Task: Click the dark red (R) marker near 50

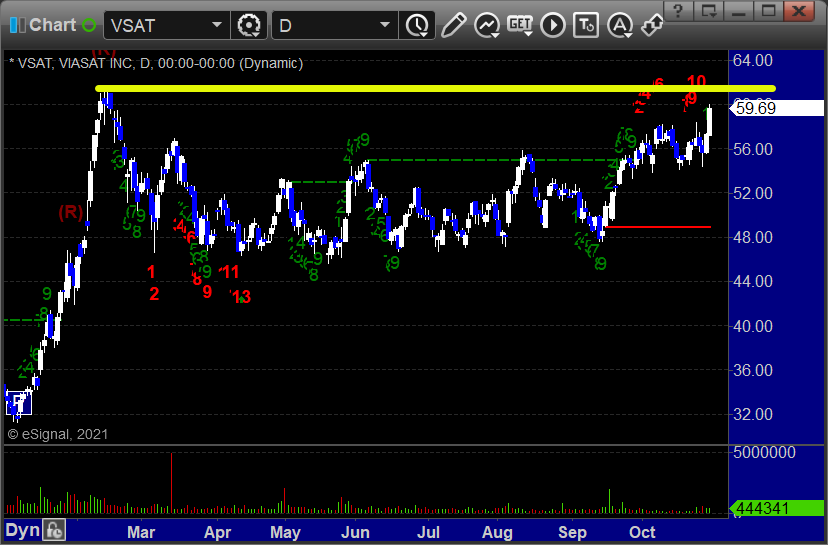Action: click(71, 212)
